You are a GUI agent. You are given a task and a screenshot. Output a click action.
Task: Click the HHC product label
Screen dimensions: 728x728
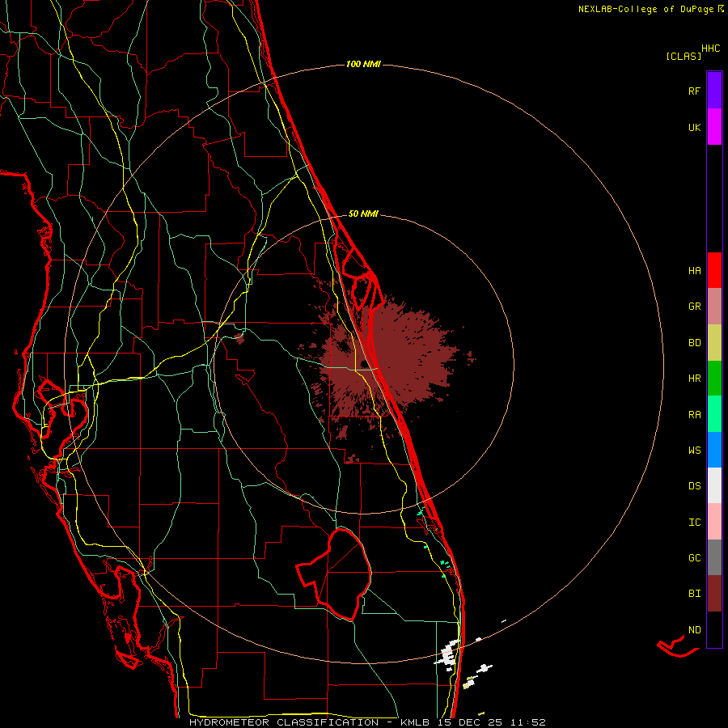click(x=710, y=49)
